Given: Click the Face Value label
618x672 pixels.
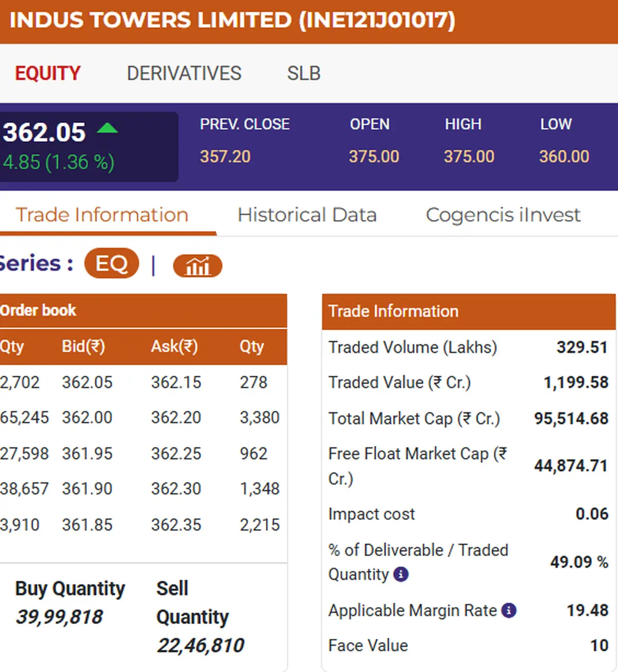Looking at the screenshot, I should [x=368, y=645].
